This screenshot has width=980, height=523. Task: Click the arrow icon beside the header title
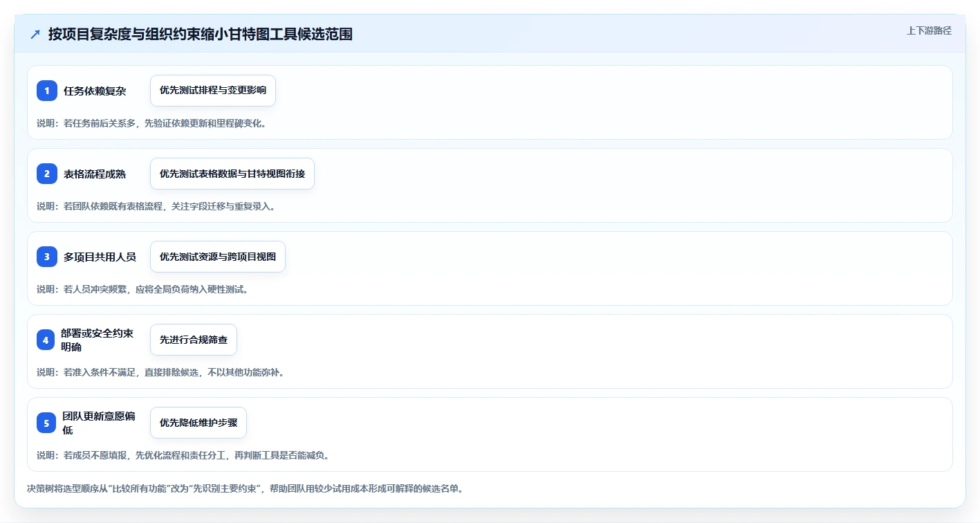coord(35,34)
